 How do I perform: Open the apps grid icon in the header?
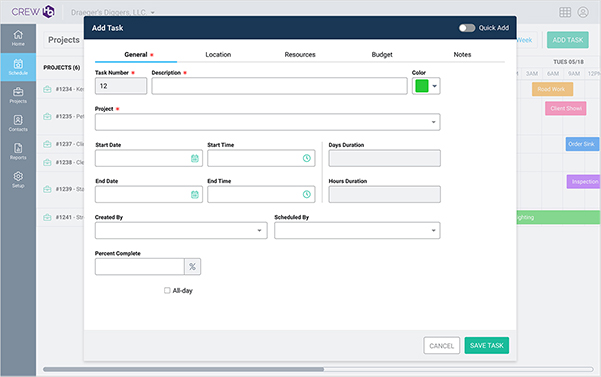coord(565,12)
